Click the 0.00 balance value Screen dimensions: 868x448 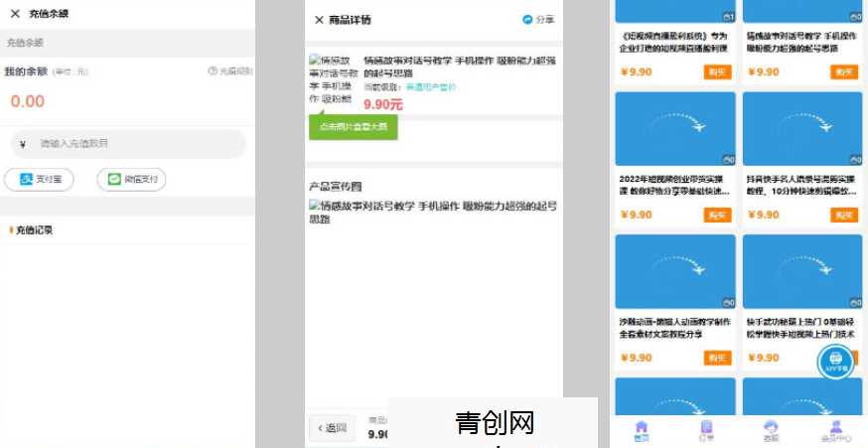coord(28,101)
